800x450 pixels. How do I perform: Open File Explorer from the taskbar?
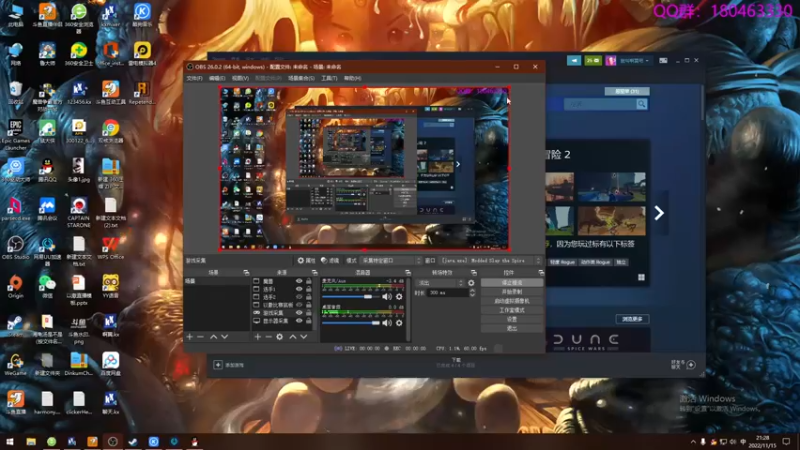(31, 442)
